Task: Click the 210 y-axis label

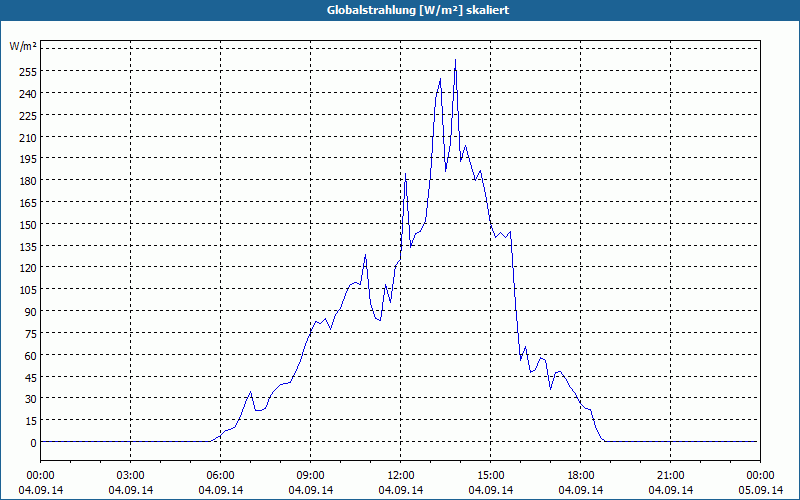Action: pos(27,138)
